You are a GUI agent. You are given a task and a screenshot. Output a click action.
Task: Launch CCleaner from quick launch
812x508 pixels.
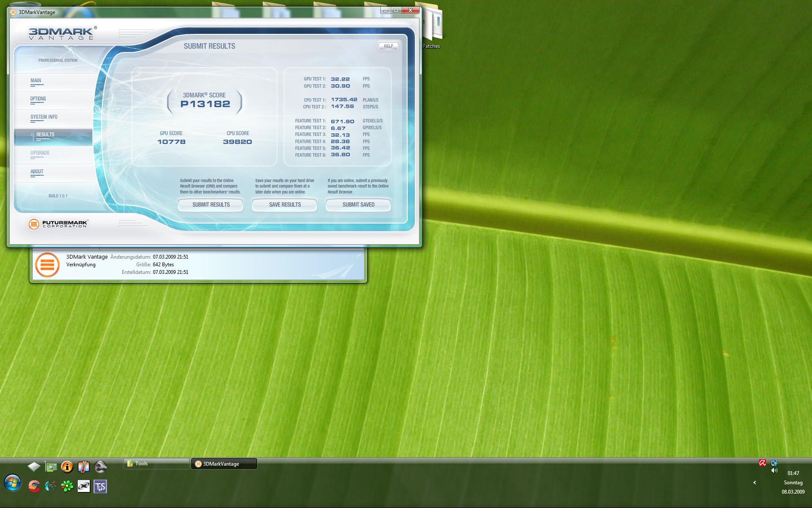pyautogui.click(x=34, y=486)
